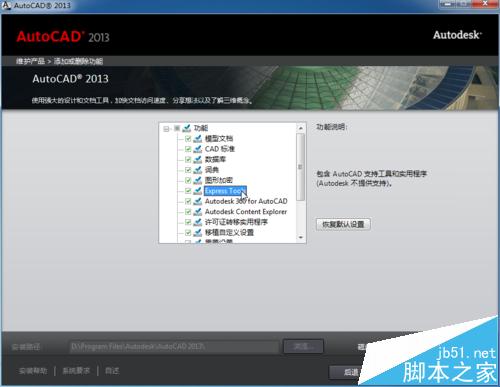Uncheck the 许可证转移实用程序 checkbox
This screenshot has height=387, width=500.
tap(188, 222)
